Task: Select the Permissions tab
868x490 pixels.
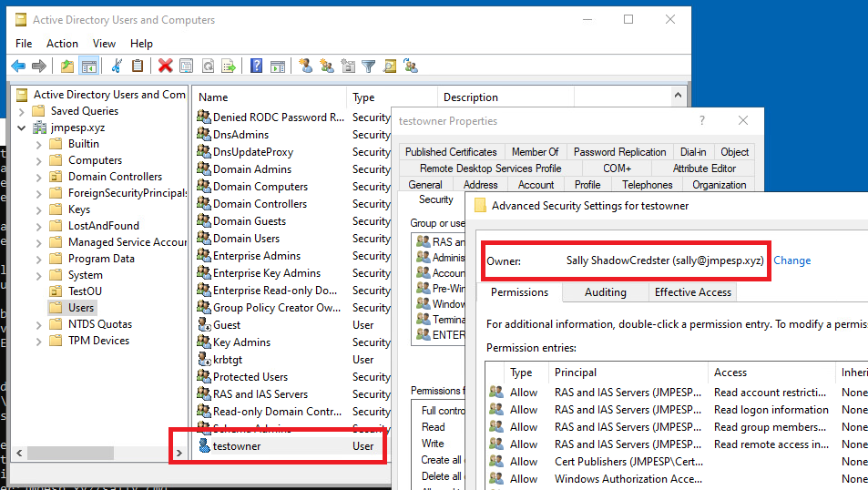Action: [519, 292]
